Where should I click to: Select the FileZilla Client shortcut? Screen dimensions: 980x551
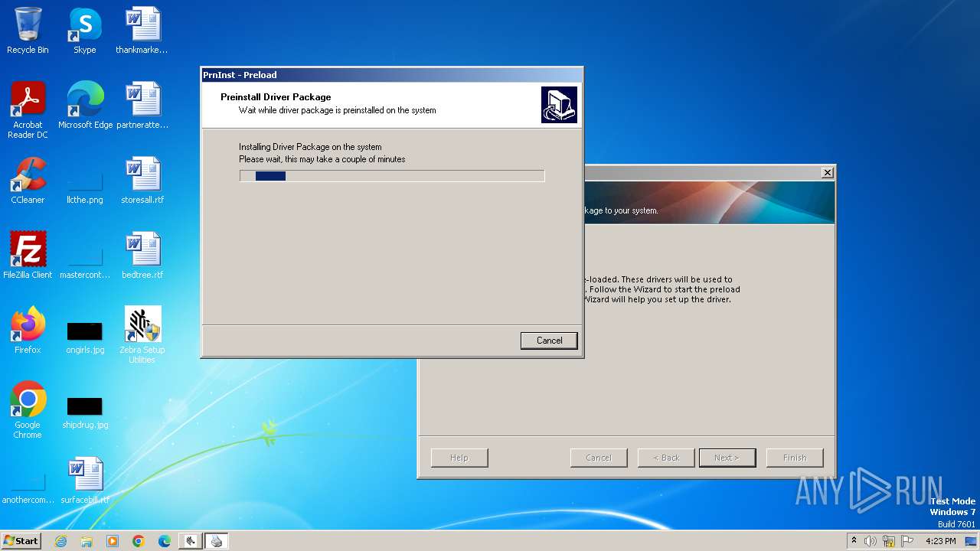28,256
